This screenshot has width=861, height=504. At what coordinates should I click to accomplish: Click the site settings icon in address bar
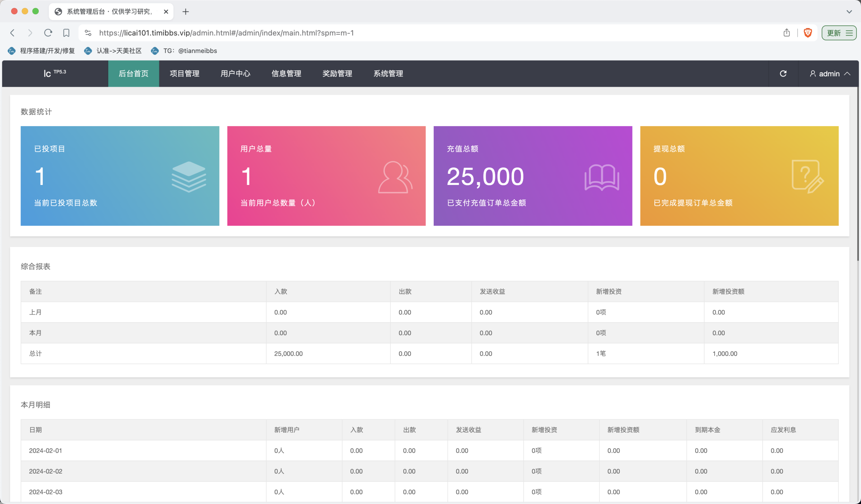tap(88, 33)
